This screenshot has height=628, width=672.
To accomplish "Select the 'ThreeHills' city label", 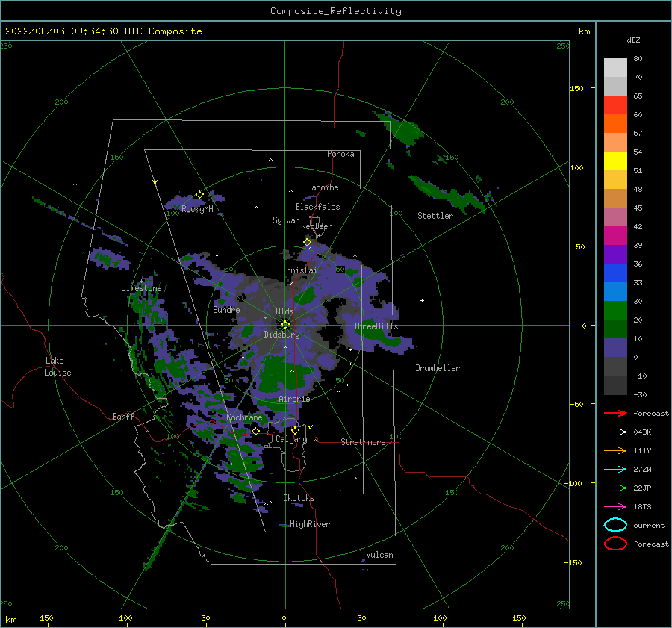I will click(376, 326).
